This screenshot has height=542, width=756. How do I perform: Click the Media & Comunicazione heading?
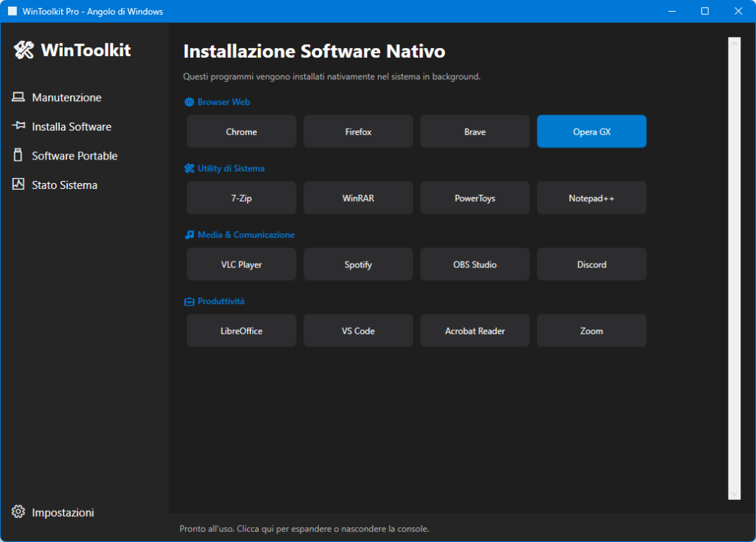point(246,235)
